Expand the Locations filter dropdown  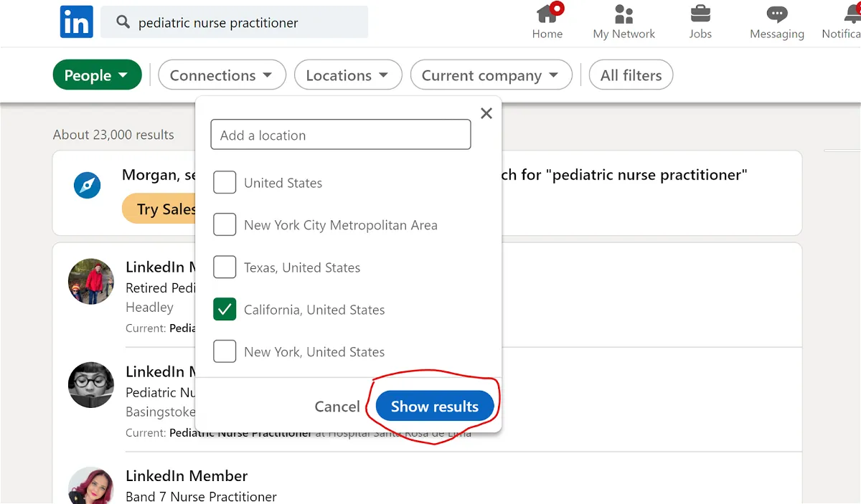pos(348,75)
